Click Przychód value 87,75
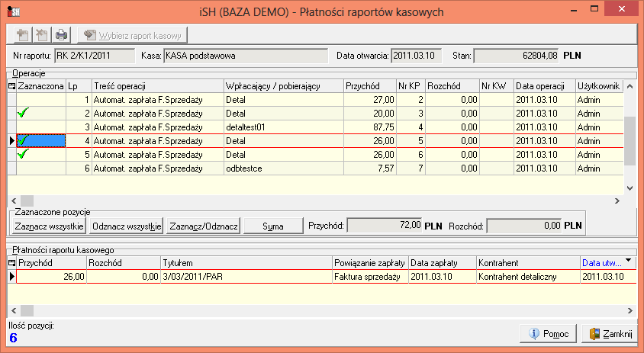 pos(369,127)
